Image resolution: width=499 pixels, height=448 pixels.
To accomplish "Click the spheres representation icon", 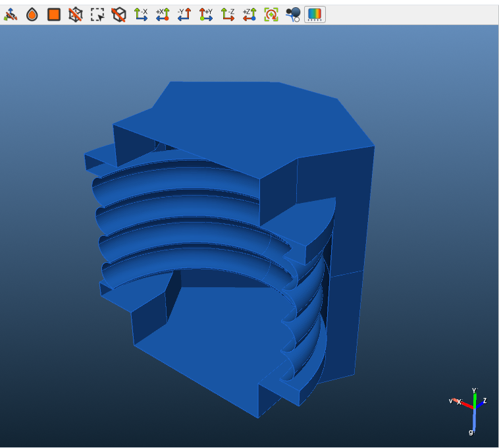I will (x=293, y=14).
